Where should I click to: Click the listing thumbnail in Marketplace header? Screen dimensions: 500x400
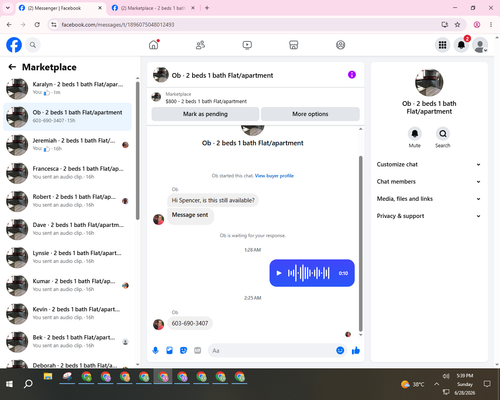pyautogui.click(x=156, y=97)
